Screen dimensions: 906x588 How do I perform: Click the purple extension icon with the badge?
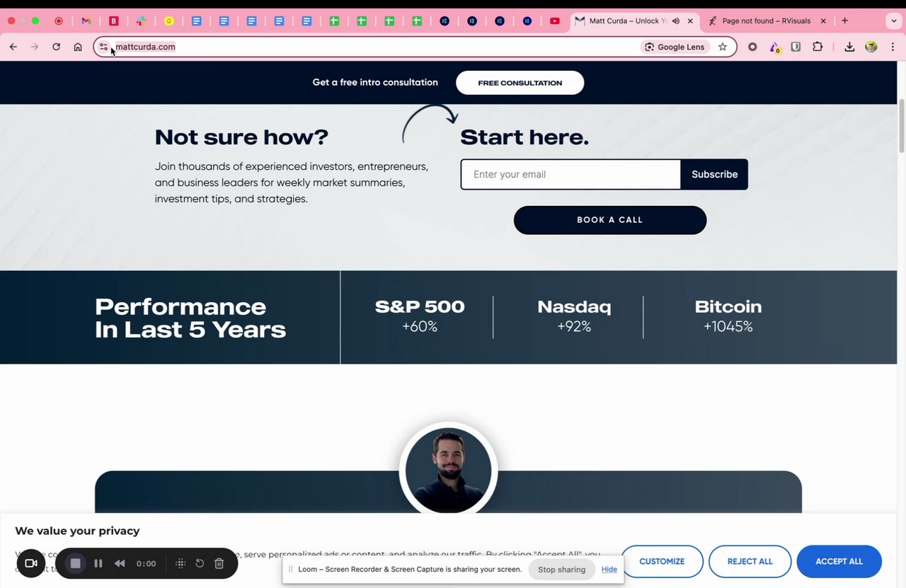pos(774,47)
